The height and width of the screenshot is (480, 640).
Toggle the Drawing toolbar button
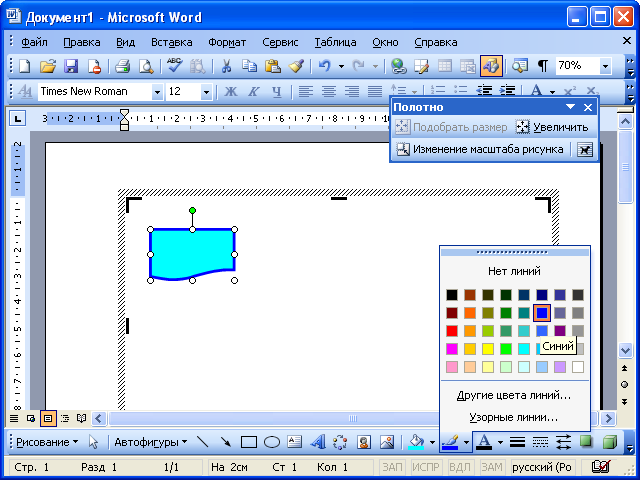pos(490,66)
